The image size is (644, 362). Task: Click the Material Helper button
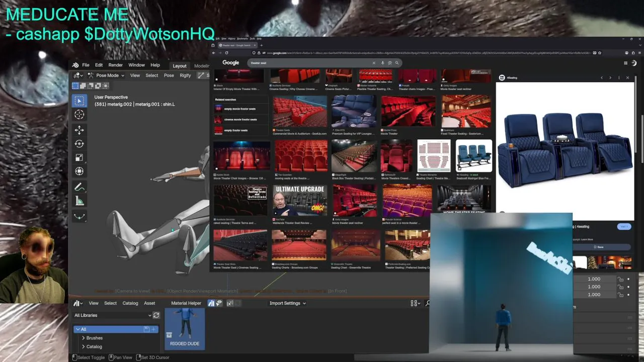[x=186, y=303]
